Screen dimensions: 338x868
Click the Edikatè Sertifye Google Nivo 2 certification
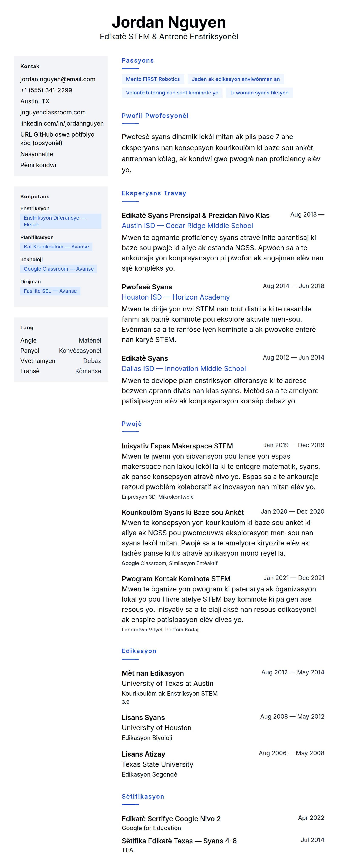[171, 819]
